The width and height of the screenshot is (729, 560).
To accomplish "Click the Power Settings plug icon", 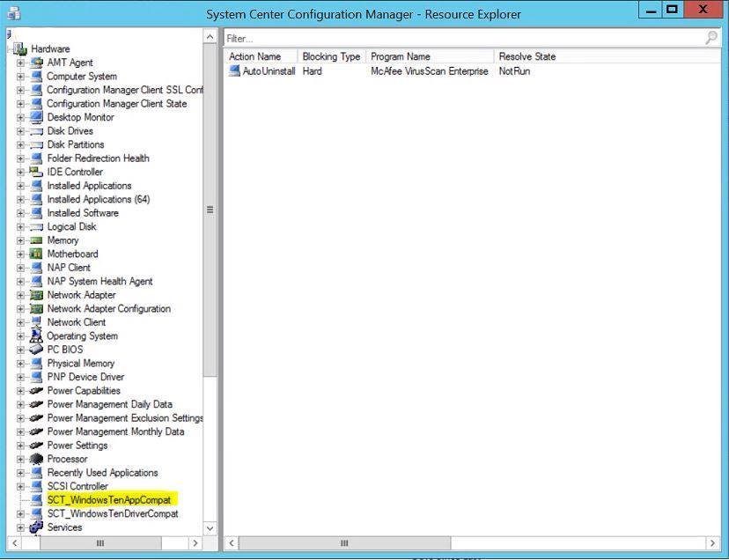I will (36, 446).
